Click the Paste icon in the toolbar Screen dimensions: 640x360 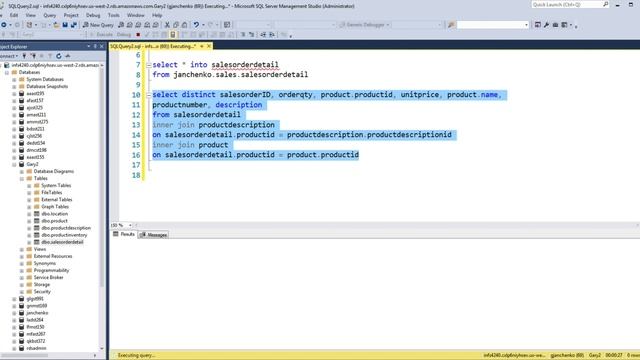pos(184,25)
